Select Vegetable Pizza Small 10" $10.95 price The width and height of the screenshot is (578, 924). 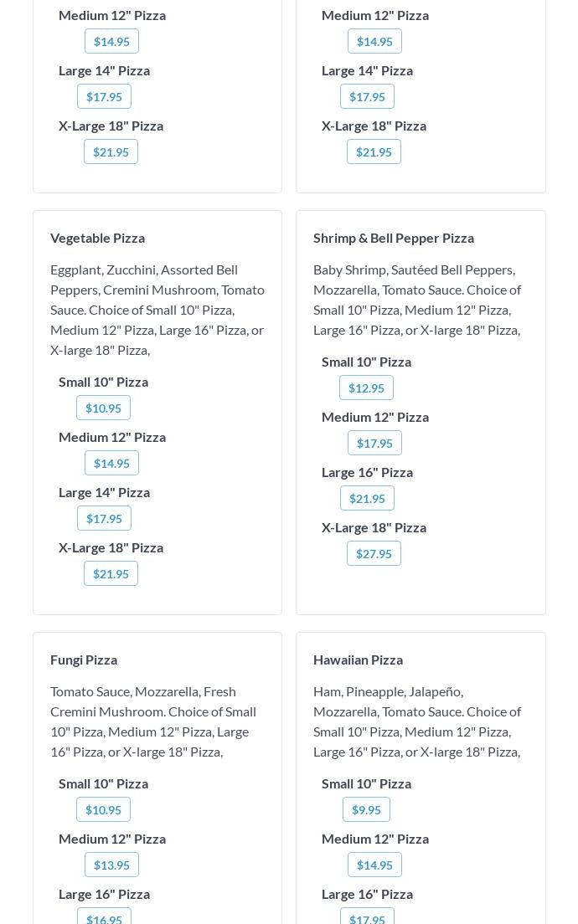[x=103, y=408]
